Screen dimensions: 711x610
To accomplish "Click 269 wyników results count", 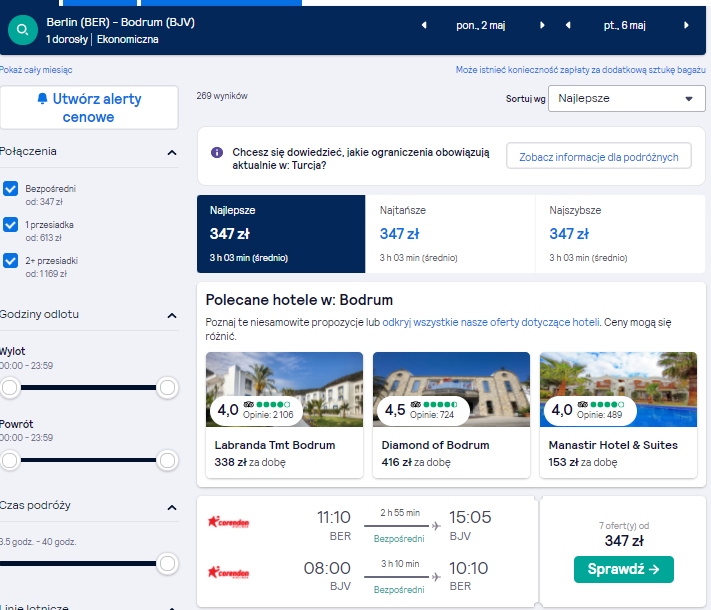I will tap(222, 96).
